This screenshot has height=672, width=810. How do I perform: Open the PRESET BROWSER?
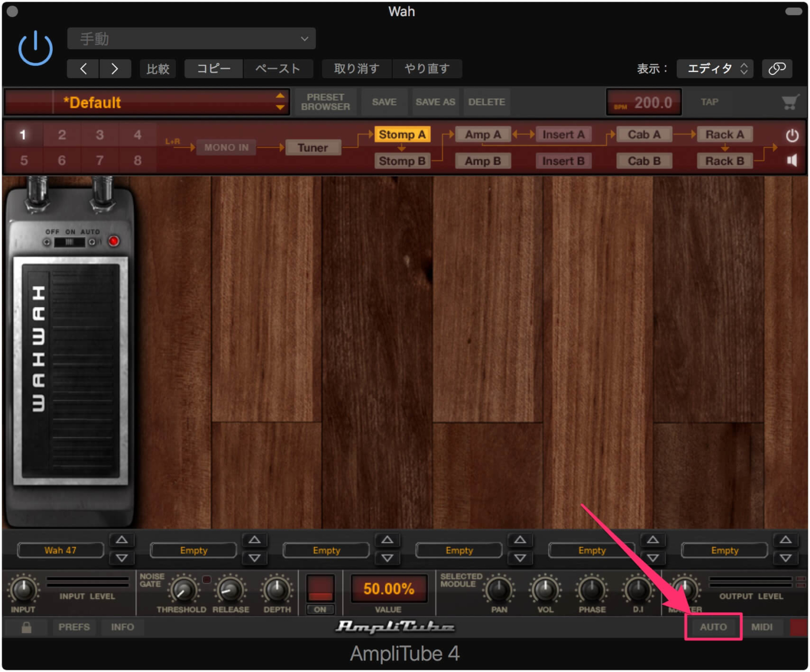click(325, 102)
